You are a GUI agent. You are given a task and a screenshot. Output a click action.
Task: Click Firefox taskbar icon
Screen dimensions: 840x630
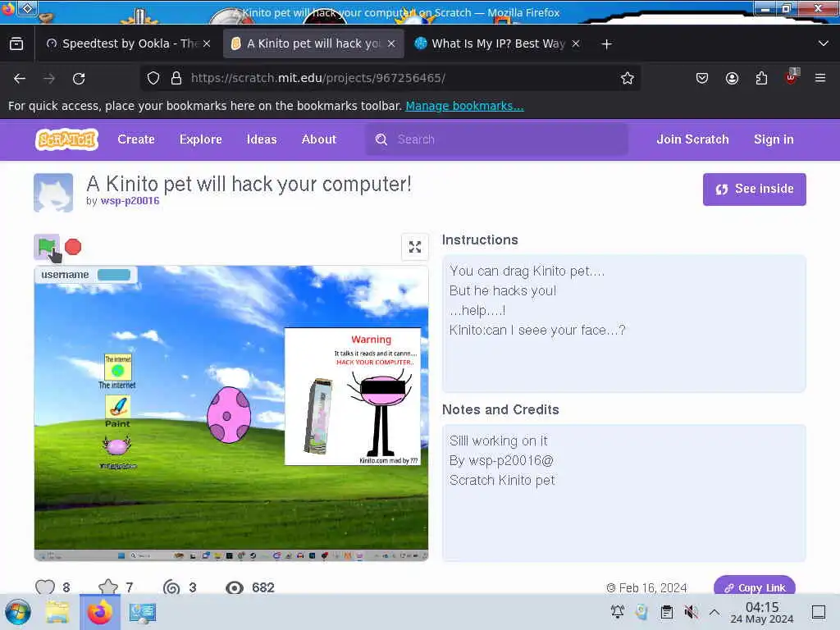pos(99,612)
